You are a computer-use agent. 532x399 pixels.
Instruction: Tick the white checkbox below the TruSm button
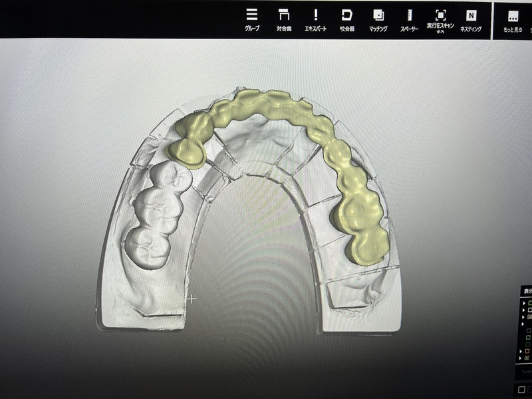522,390
